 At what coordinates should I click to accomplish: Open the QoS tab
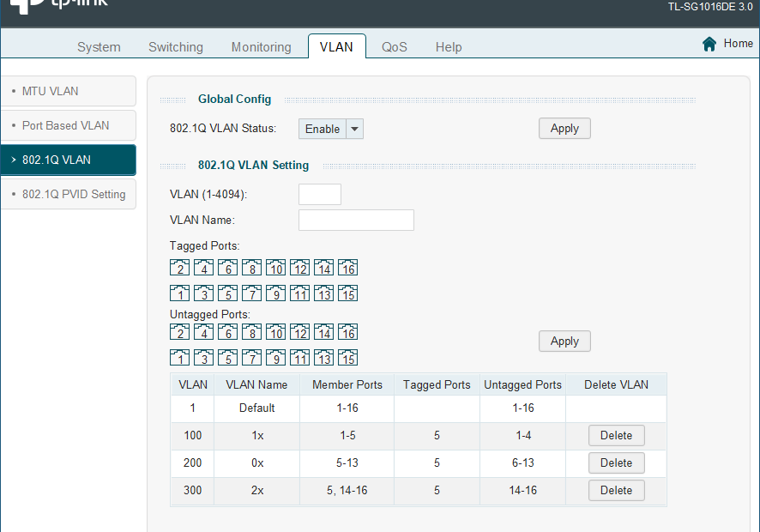394,47
